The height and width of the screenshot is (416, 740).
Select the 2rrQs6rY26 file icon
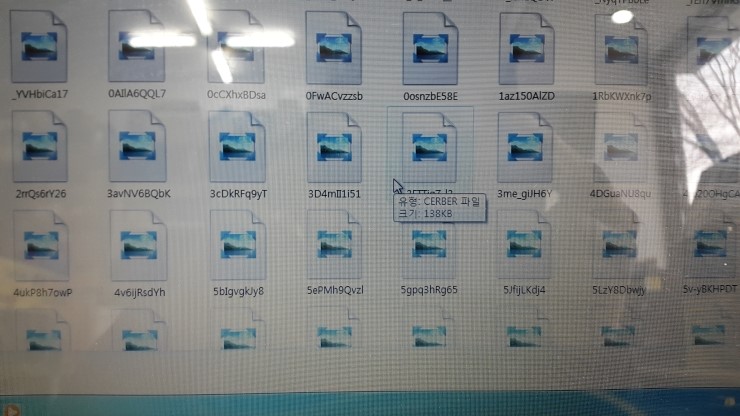coord(40,146)
